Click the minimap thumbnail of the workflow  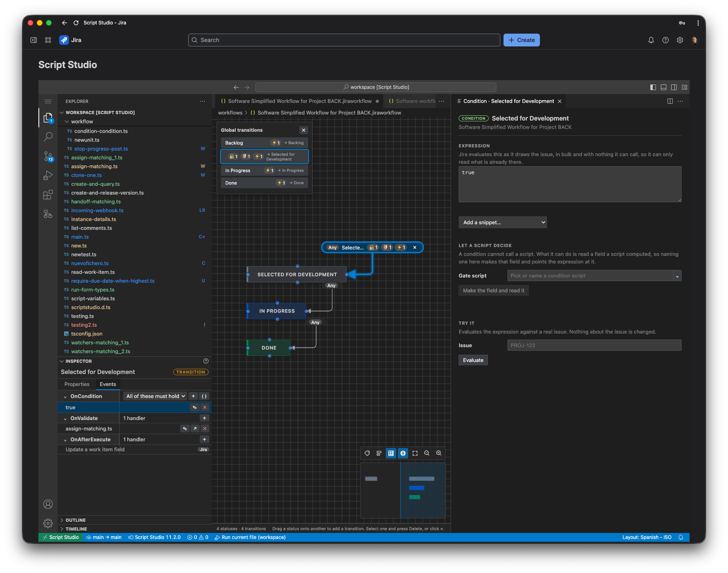click(403, 491)
